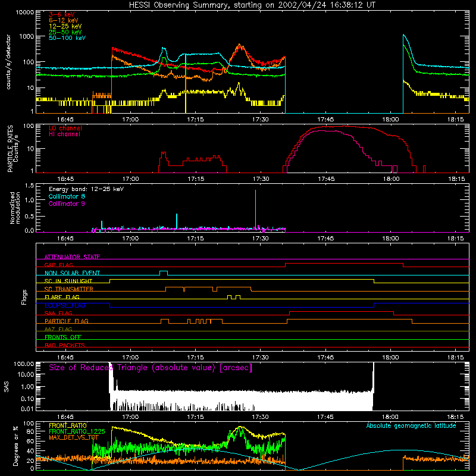This screenshot has height=476, width=476.
Task: Click the NON_SOLAR_EVENT raised pulse segment
Action: 164,271
